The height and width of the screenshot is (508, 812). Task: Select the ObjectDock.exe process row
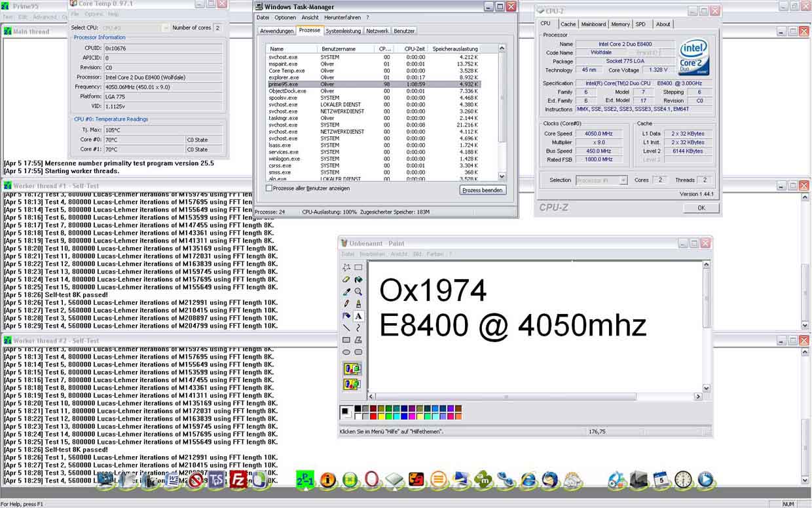click(374, 91)
